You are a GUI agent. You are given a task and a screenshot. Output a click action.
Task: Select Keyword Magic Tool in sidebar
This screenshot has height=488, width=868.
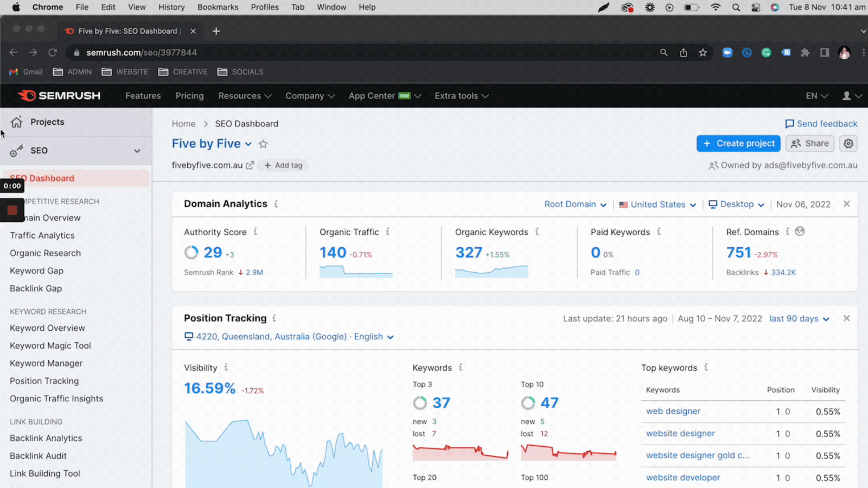50,345
